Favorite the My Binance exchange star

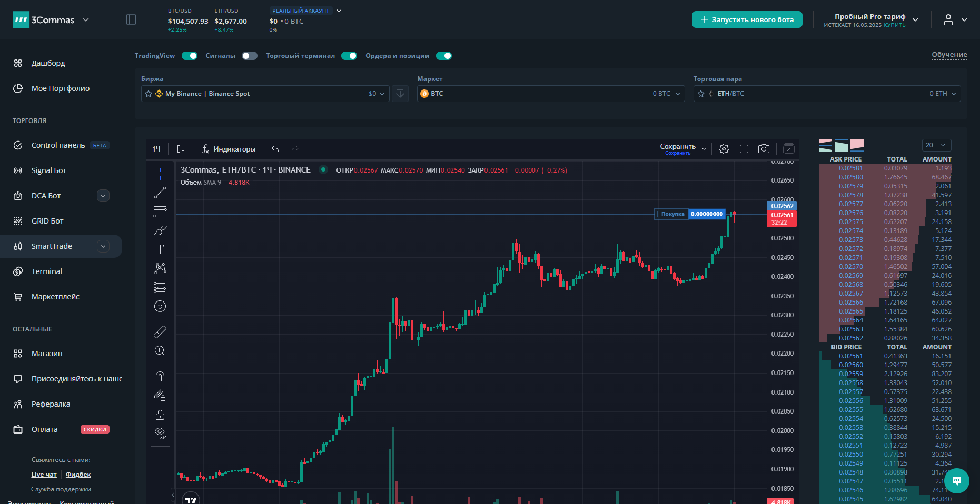[x=149, y=94]
